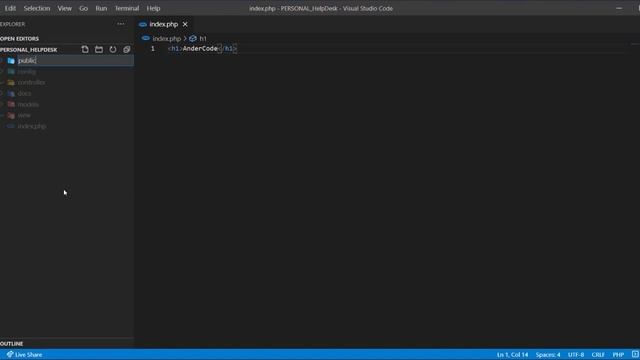Change PHP language mode
Viewport: 640px width, 360px height.
(618, 355)
